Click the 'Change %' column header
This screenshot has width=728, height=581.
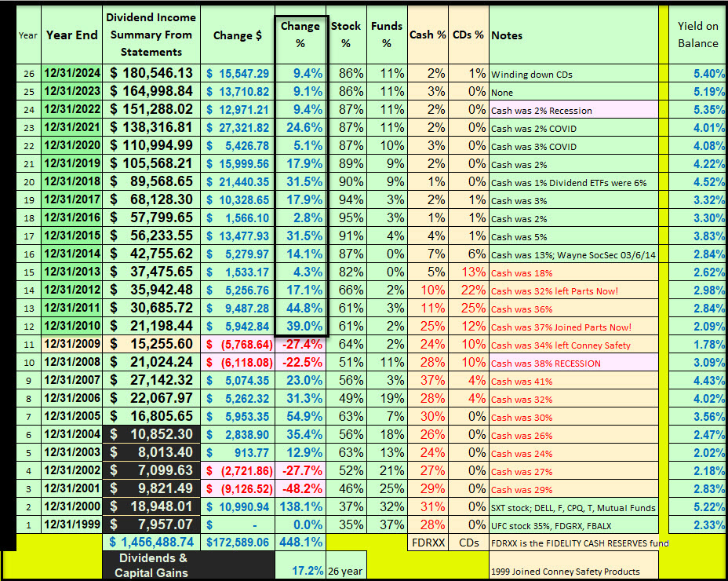pos(300,35)
